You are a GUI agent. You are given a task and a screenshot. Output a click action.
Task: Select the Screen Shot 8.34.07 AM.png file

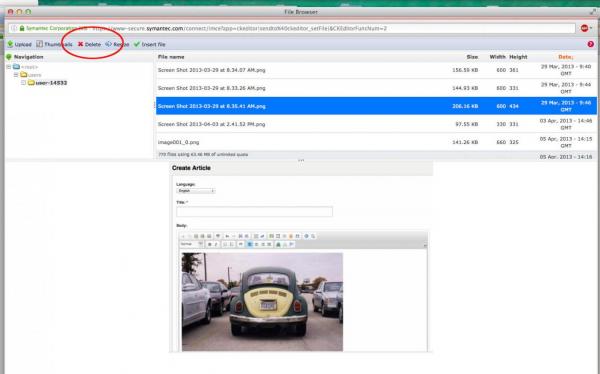[376, 70]
